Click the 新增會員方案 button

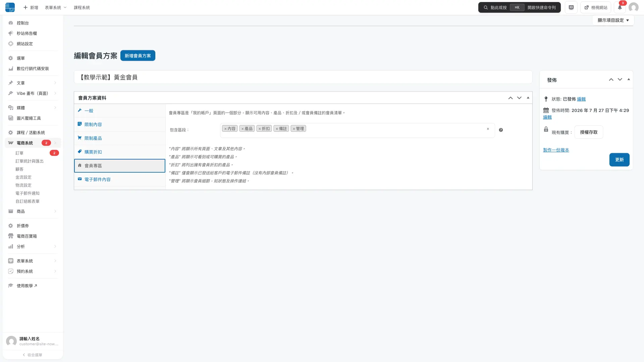tap(138, 56)
